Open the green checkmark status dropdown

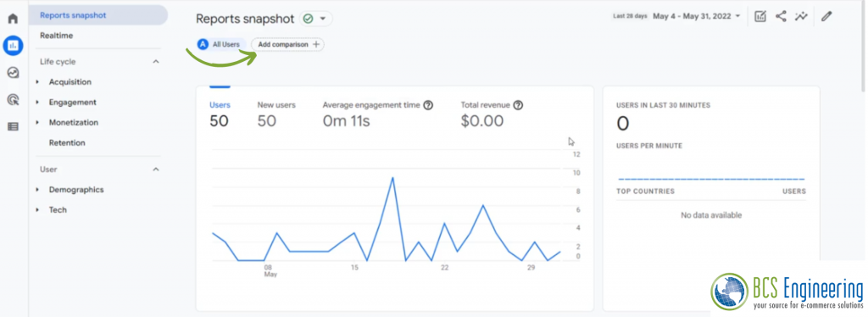pyautogui.click(x=316, y=19)
